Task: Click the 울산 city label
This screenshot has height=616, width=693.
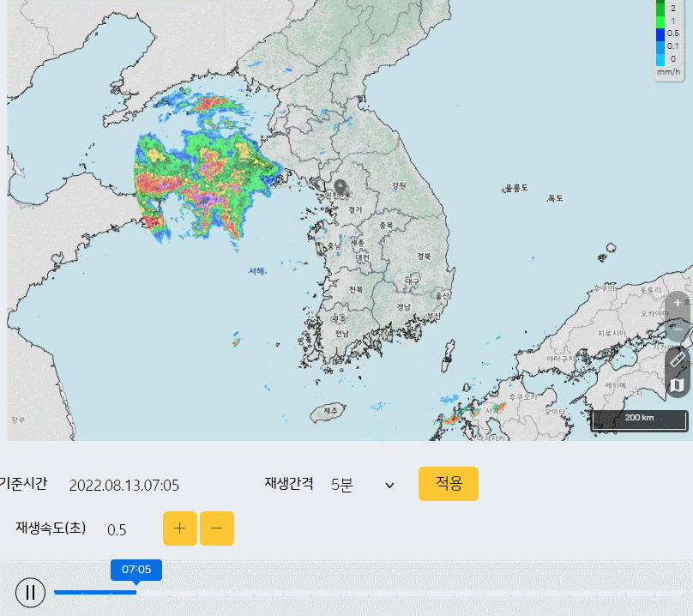Action: pos(442,296)
